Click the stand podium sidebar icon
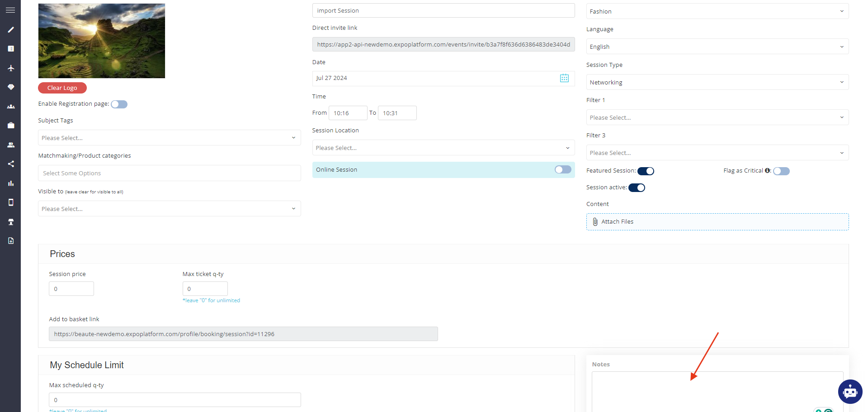 coord(11,222)
